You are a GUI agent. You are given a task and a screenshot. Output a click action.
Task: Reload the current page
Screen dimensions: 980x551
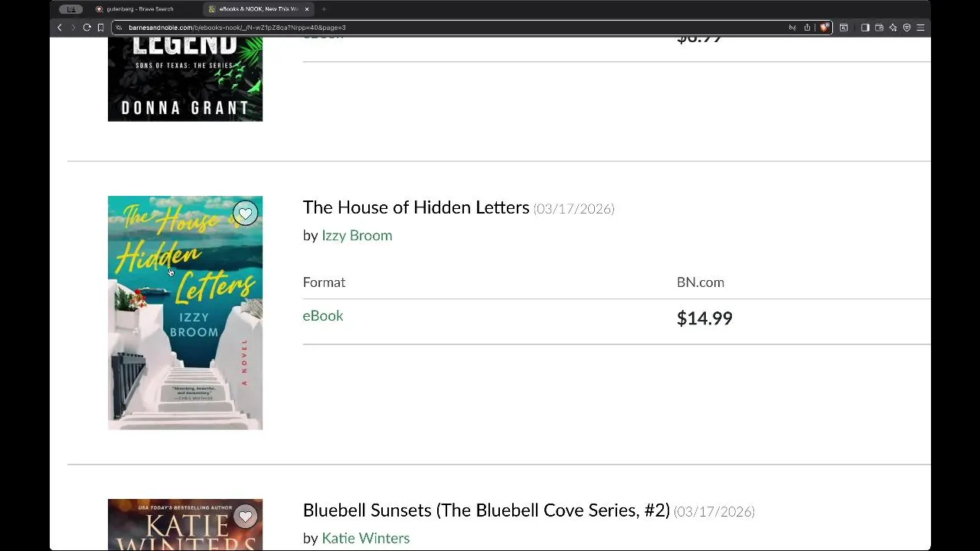(87, 28)
